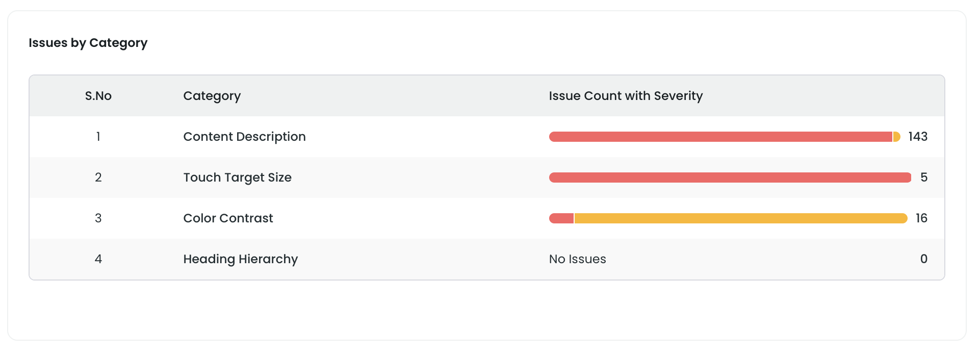
Task: Select serial number 1 in the table
Action: click(x=98, y=137)
